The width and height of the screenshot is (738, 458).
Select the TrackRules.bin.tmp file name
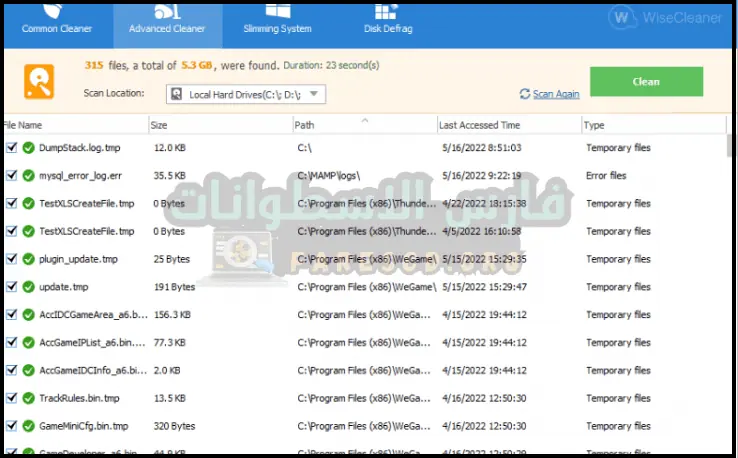tap(79, 398)
